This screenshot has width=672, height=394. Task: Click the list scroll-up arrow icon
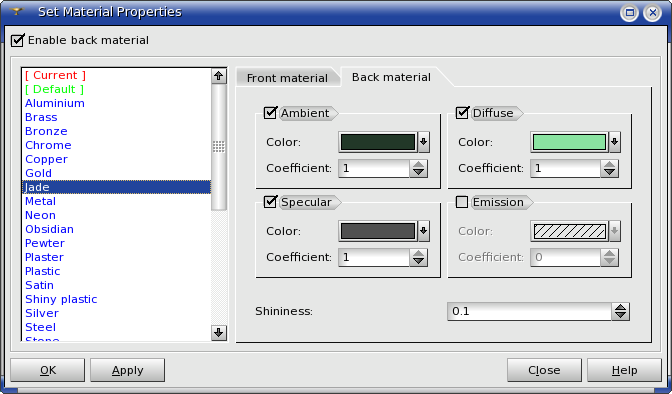219,76
